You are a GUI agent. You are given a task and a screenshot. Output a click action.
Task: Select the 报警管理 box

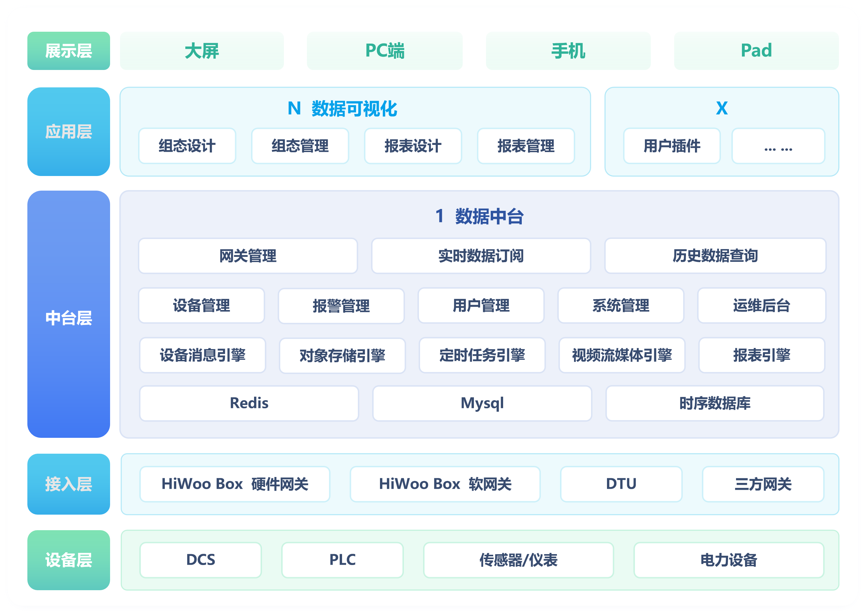(x=341, y=306)
